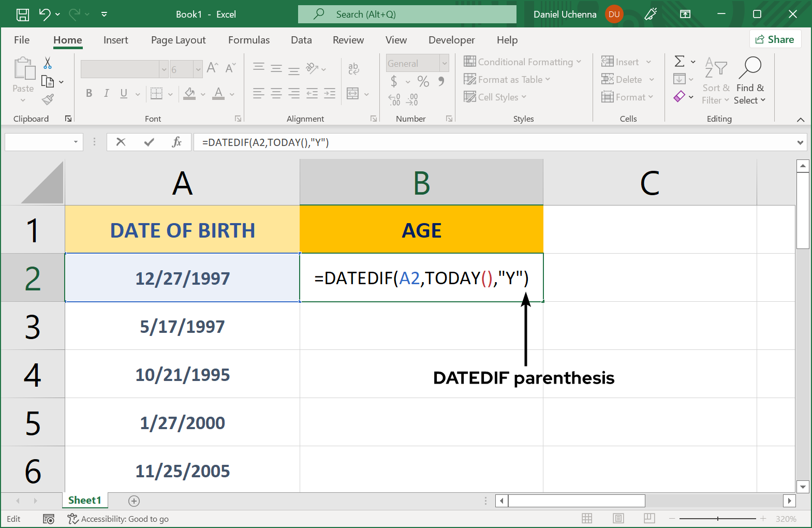The width and height of the screenshot is (812, 528).
Task: Click cell A3 containing 5/17/1997
Action: tap(182, 326)
